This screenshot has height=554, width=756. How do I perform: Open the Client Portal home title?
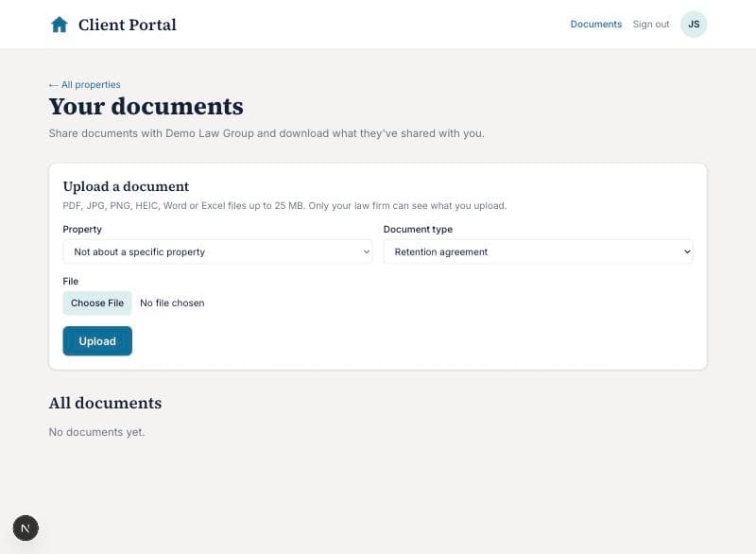pyautogui.click(x=128, y=25)
